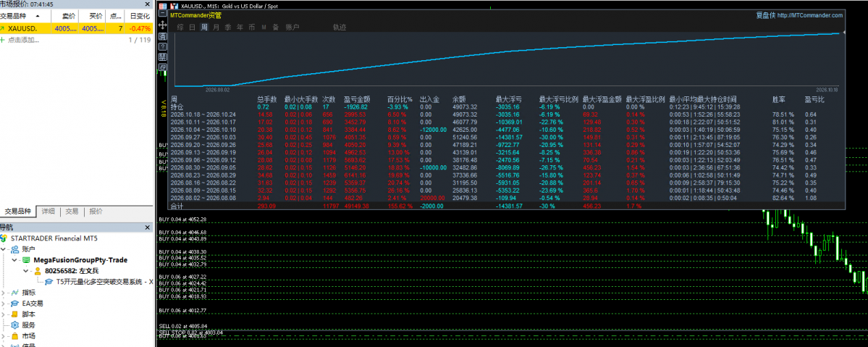Expand the 指标 indicators tree node
Viewport: 868px width, 347px height.
[4, 293]
